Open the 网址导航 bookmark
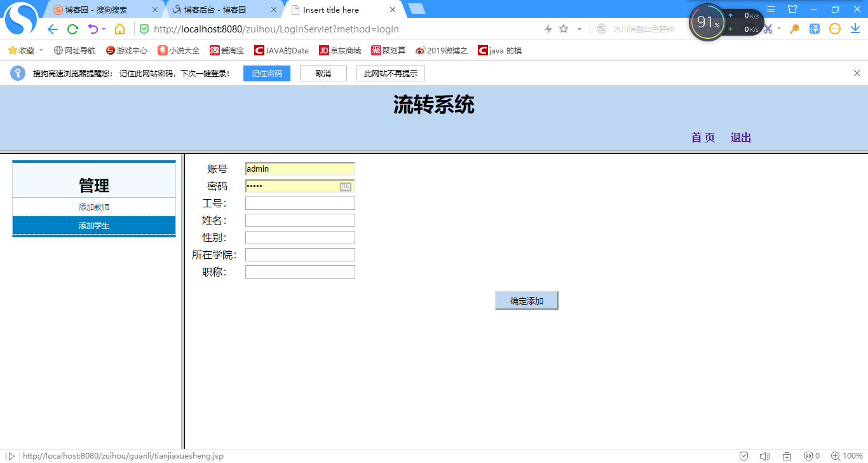The height and width of the screenshot is (463, 868). coord(75,50)
